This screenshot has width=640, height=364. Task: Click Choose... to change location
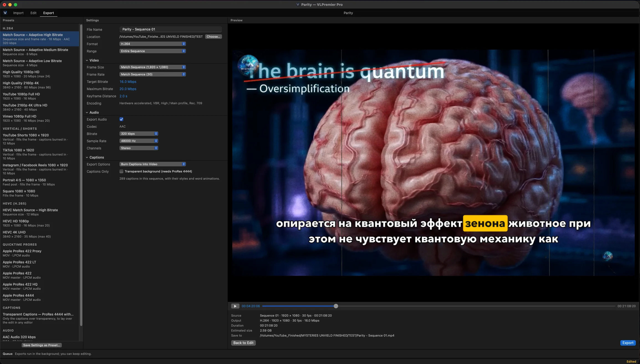coord(213,37)
